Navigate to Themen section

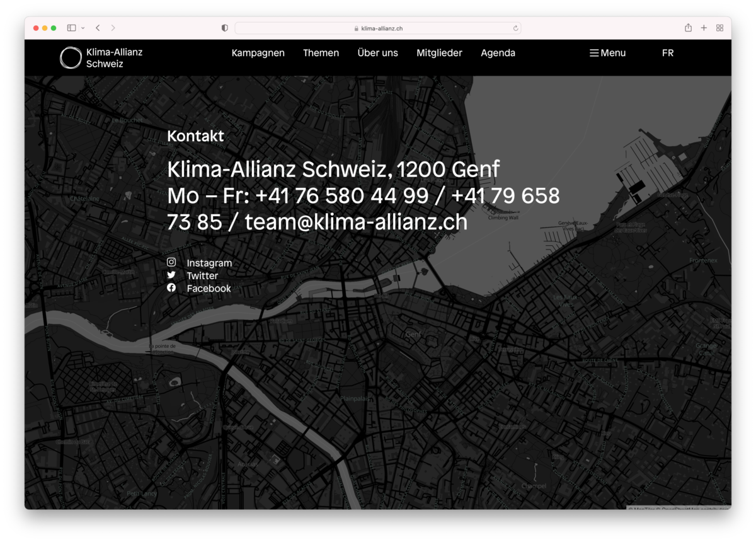coord(321,53)
